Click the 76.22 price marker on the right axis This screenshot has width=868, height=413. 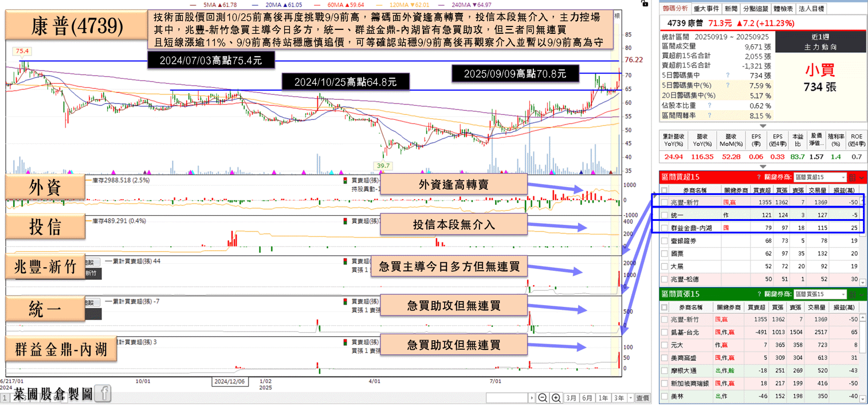634,60
